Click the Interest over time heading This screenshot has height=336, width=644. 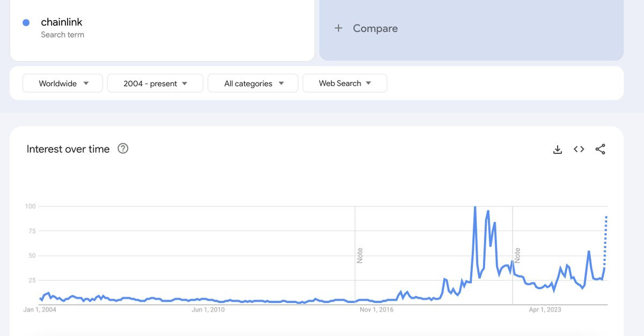click(68, 149)
